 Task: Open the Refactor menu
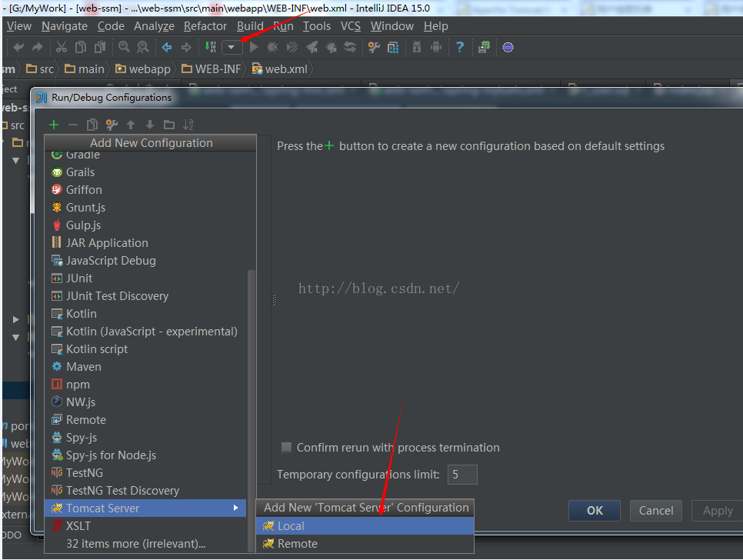205,26
